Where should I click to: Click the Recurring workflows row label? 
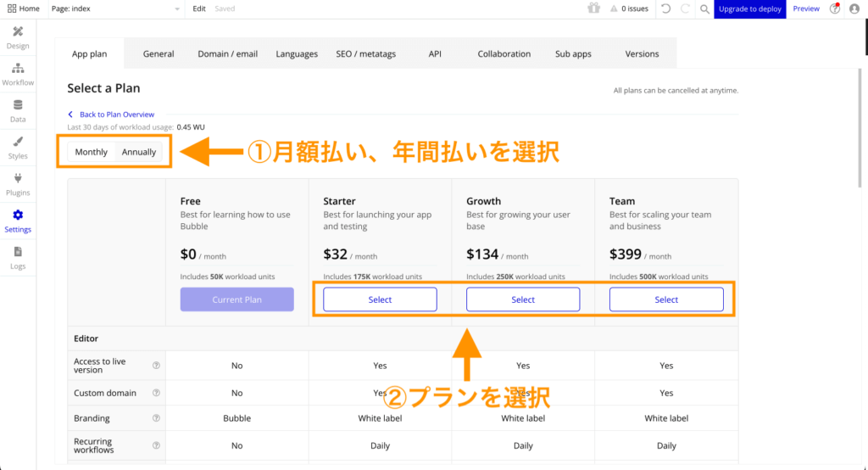coord(93,445)
